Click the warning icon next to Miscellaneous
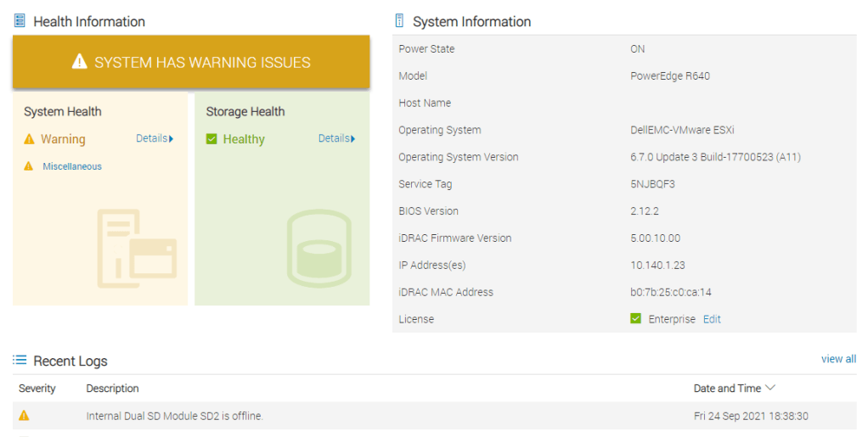The height and width of the screenshot is (437, 868). pyautogui.click(x=29, y=166)
